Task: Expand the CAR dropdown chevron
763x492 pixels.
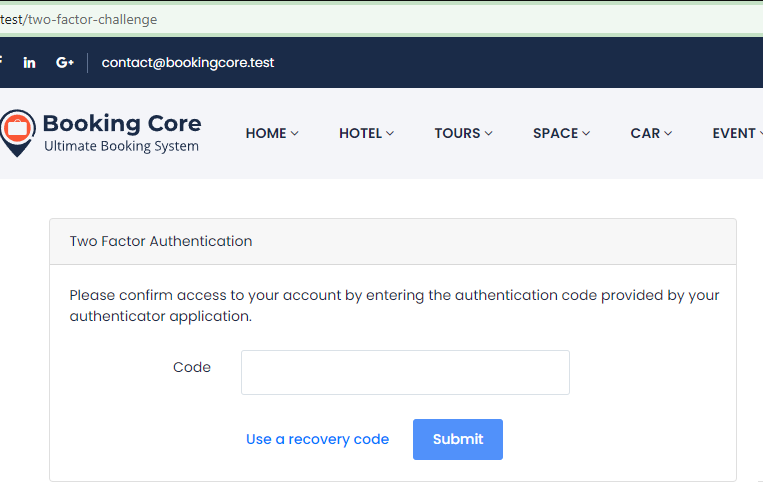Action: (x=667, y=134)
